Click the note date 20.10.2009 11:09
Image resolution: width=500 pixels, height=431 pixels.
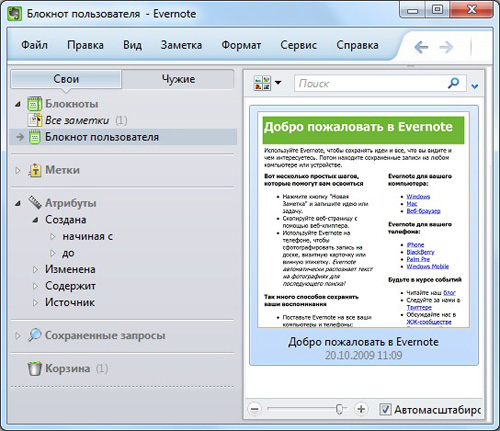[363, 355]
